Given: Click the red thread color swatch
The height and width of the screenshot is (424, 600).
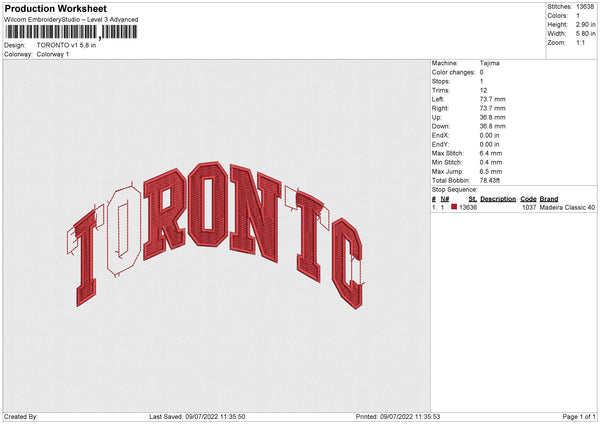Looking at the screenshot, I should (454, 207).
